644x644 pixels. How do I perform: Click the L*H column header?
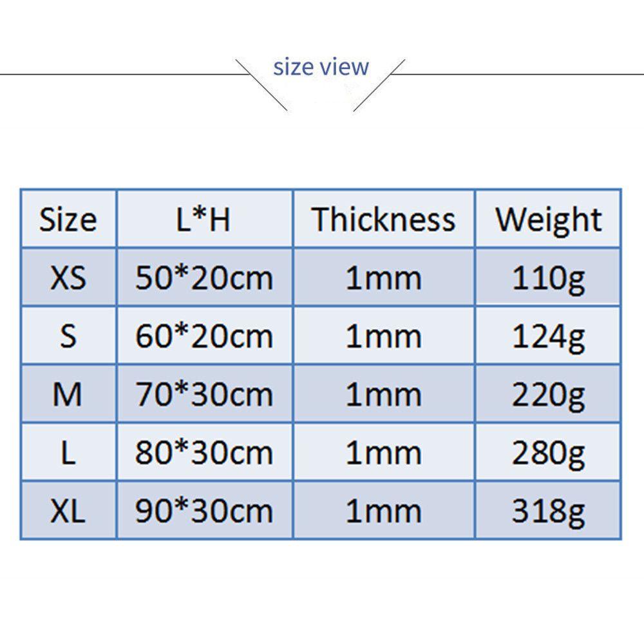tap(204, 220)
